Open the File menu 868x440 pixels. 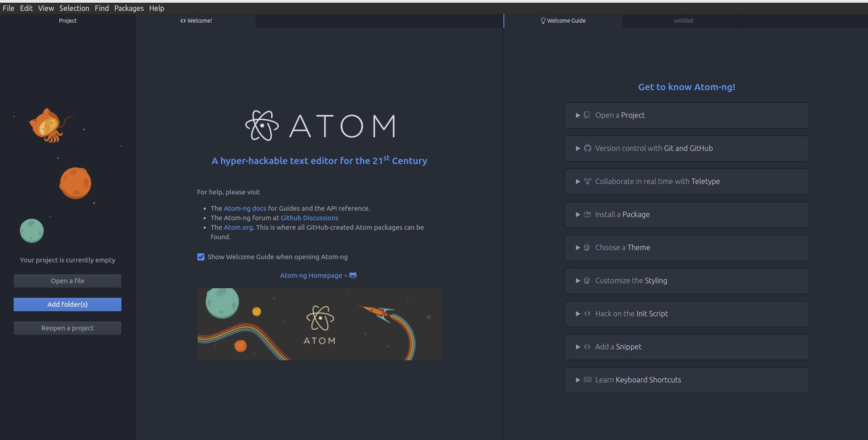9,8
